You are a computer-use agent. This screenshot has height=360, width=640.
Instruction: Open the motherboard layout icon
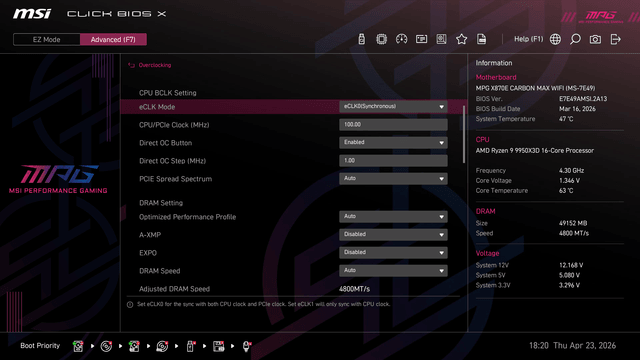[441, 39]
